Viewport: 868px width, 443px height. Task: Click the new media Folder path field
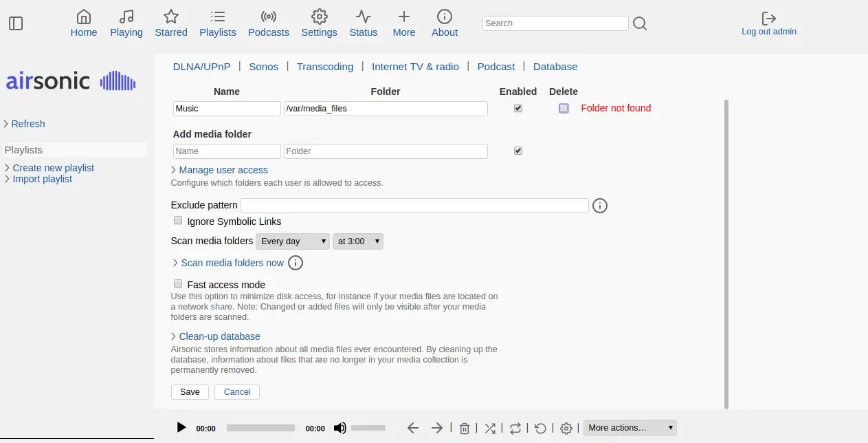(386, 151)
